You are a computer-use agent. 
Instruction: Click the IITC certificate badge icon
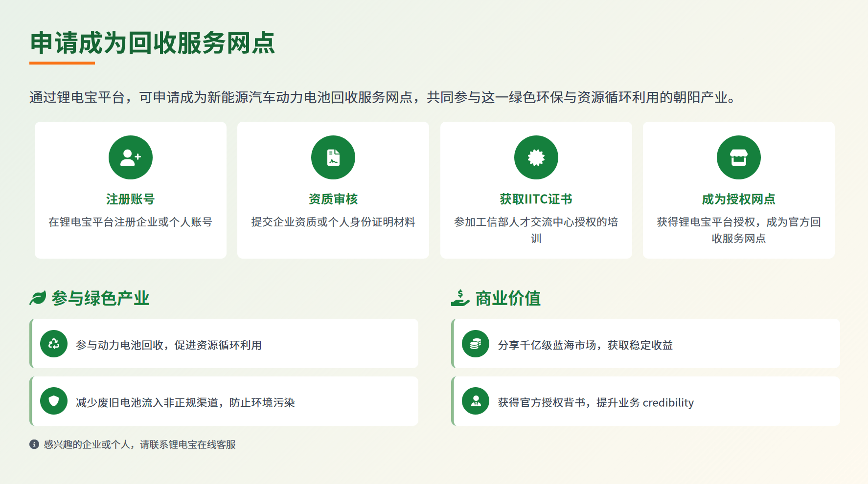pos(536,157)
